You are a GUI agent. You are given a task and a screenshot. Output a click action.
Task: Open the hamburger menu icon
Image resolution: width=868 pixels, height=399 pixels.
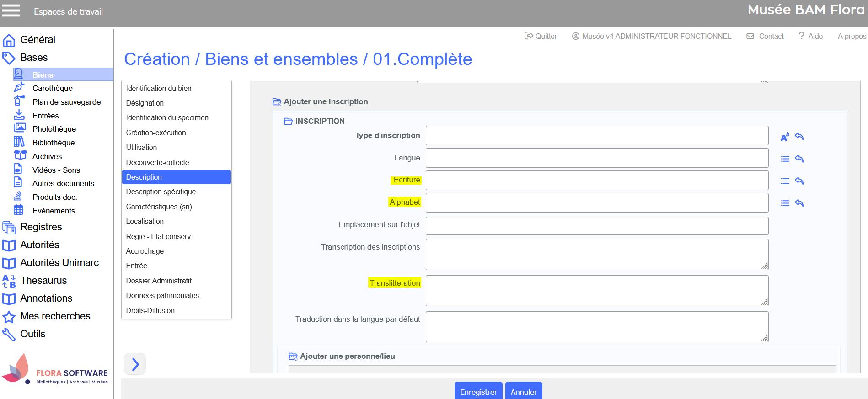point(11,11)
